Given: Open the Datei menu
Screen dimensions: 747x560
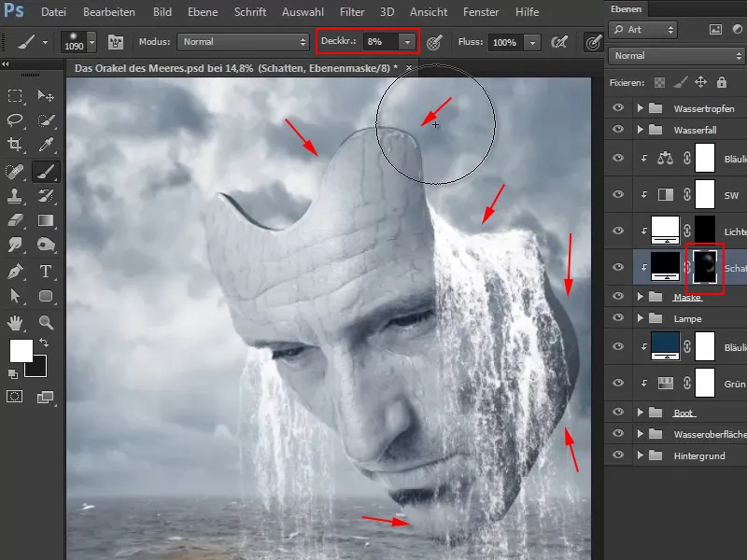Looking at the screenshot, I should click(x=53, y=12).
